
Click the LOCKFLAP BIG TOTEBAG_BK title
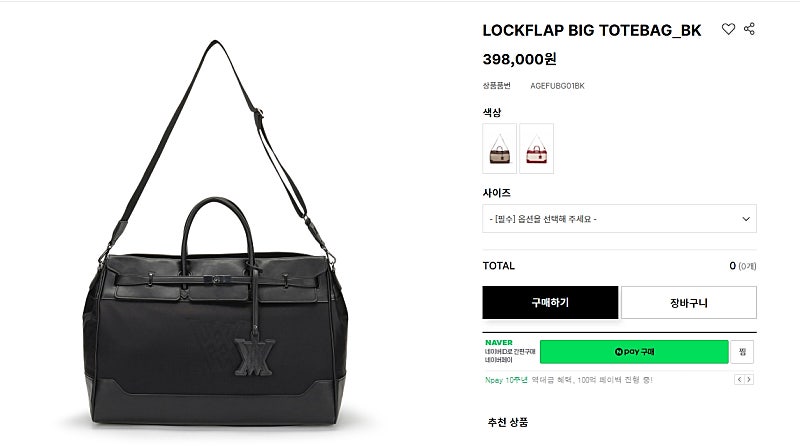pos(592,30)
